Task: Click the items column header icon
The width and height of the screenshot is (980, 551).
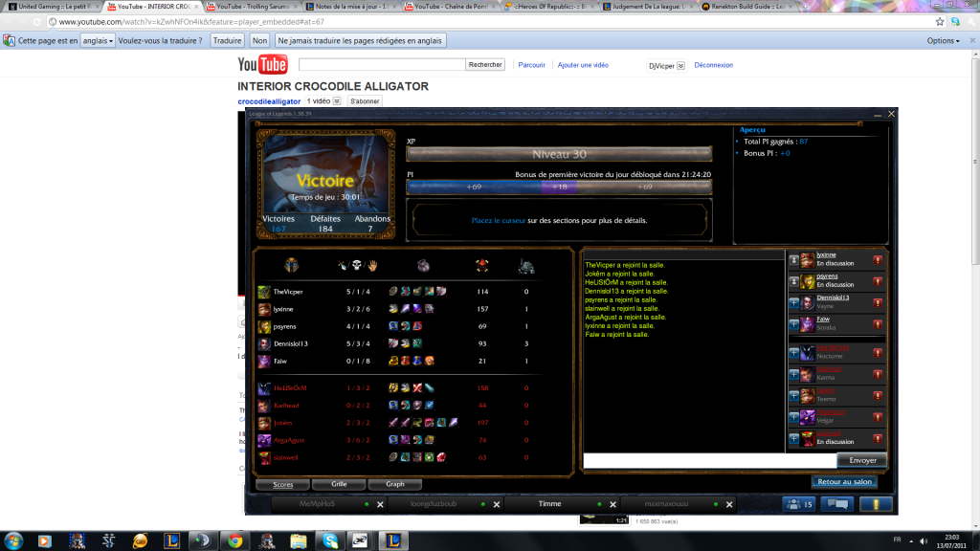Action: (423, 266)
